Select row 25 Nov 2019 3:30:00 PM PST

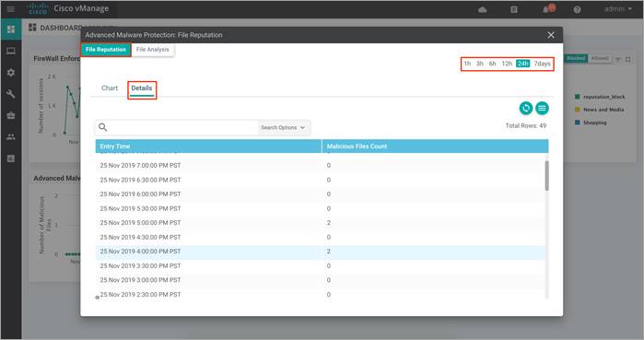click(321, 266)
